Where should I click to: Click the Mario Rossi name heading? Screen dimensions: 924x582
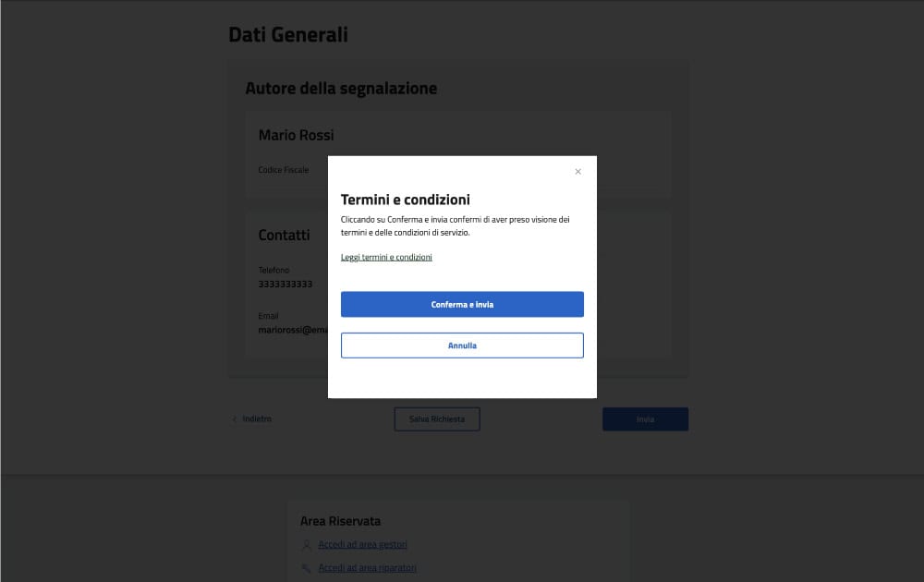click(x=296, y=135)
